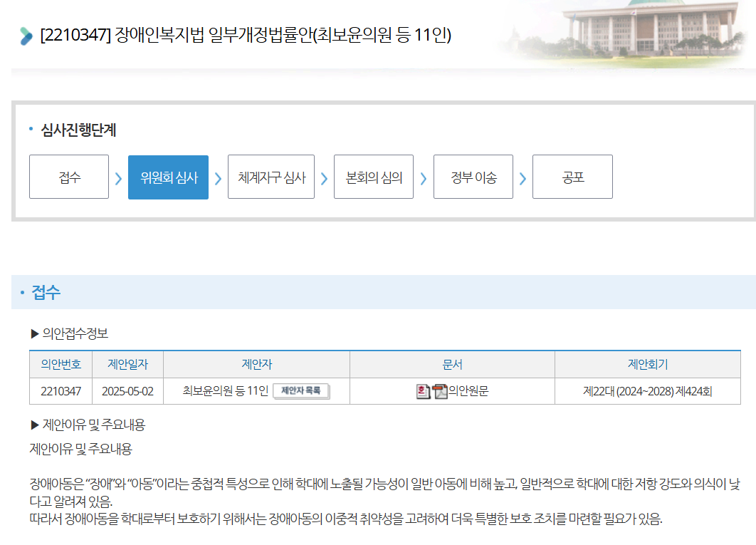Click the 제안회기 column header

[x=648, y=365]
